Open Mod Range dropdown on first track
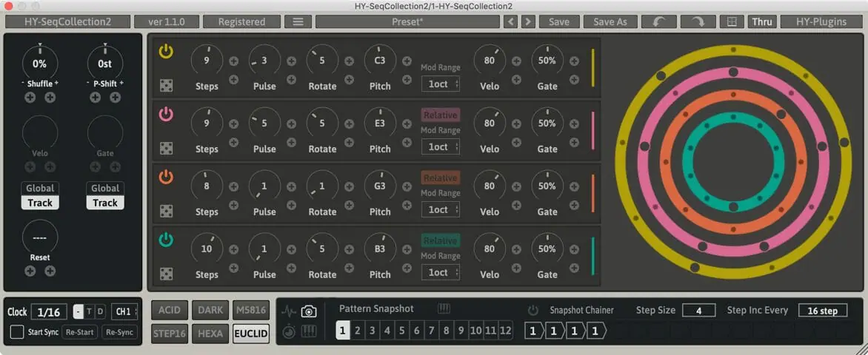The height and width of the screenshot is (355, 868). point(440,84)
